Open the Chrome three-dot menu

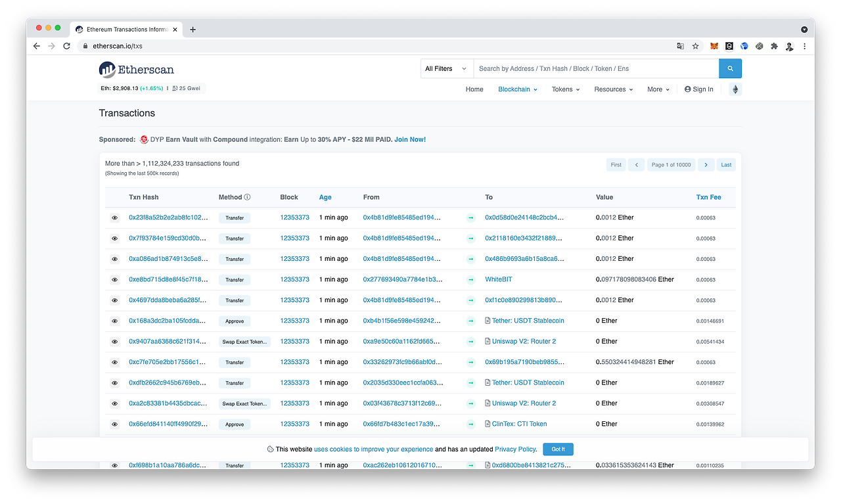click(x=804, y=46)
